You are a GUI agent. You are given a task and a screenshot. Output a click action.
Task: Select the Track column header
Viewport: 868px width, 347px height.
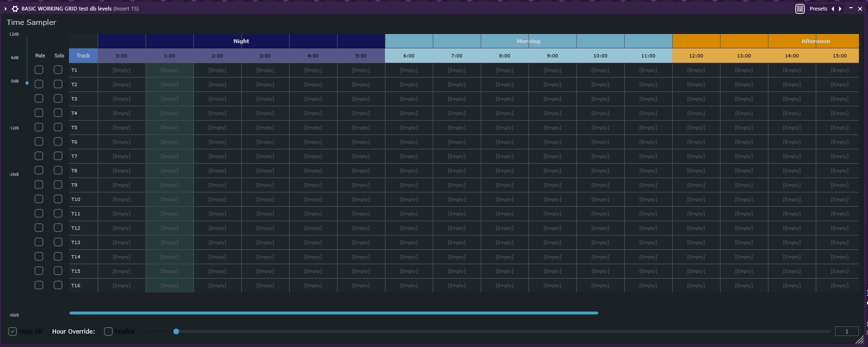click(83, 56)
